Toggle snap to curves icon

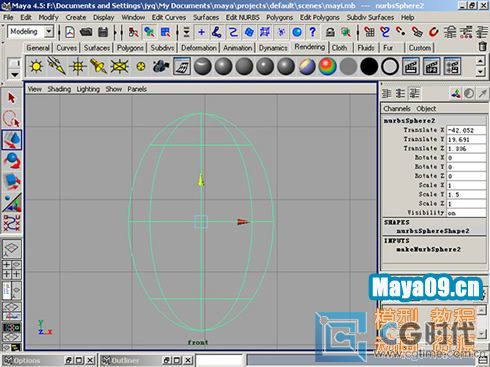point(385,32)
